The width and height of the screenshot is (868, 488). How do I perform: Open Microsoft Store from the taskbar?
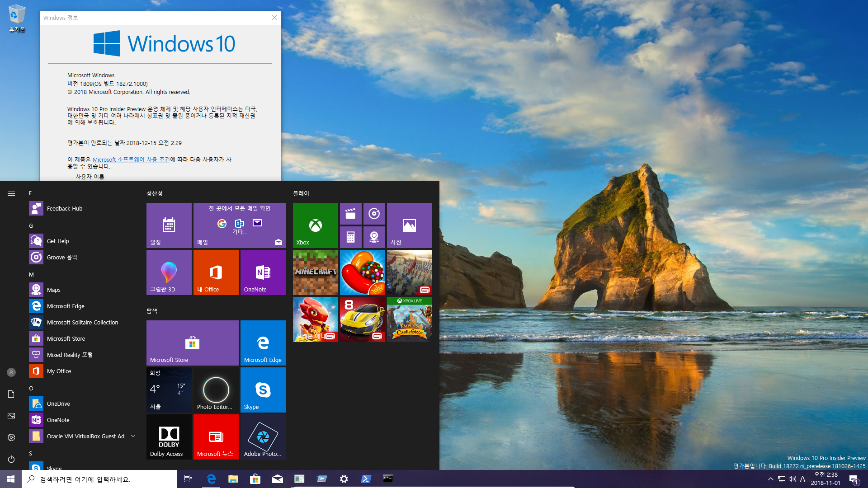coord(255,479)
